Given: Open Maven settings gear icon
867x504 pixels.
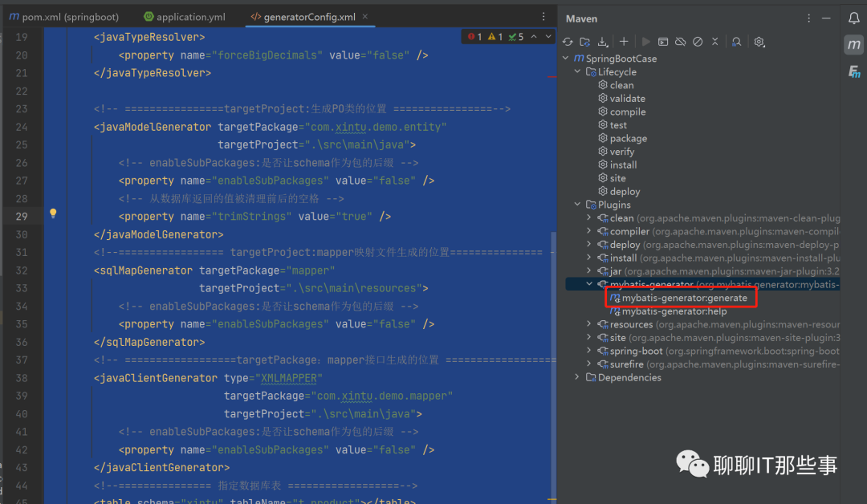Looking at the screenshot, I should tap(759, 42).
